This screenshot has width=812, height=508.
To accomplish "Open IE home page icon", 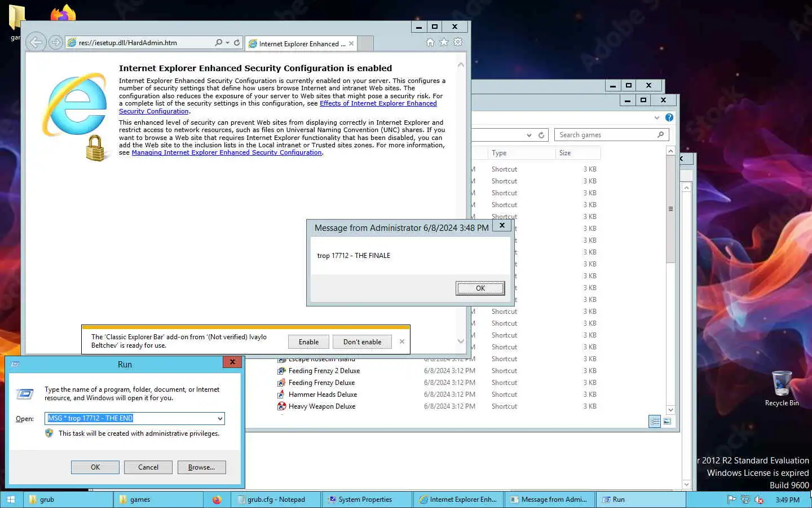I will tap(430, 42).
